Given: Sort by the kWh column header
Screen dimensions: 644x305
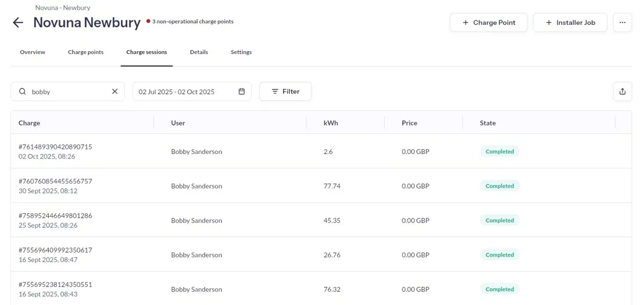Looking at the screenshot, I should [x=331, y=123].
